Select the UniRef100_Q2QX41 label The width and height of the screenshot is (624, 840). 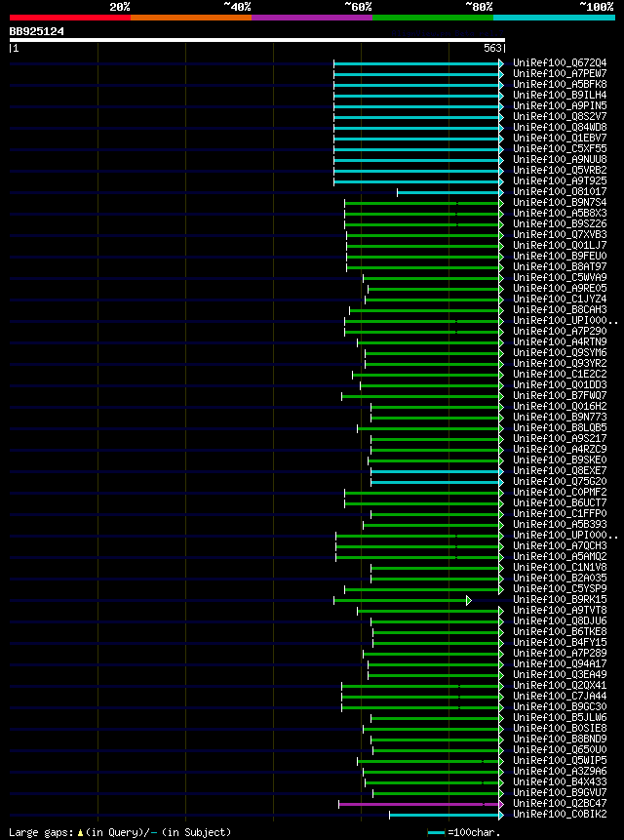tap(560, 685)
